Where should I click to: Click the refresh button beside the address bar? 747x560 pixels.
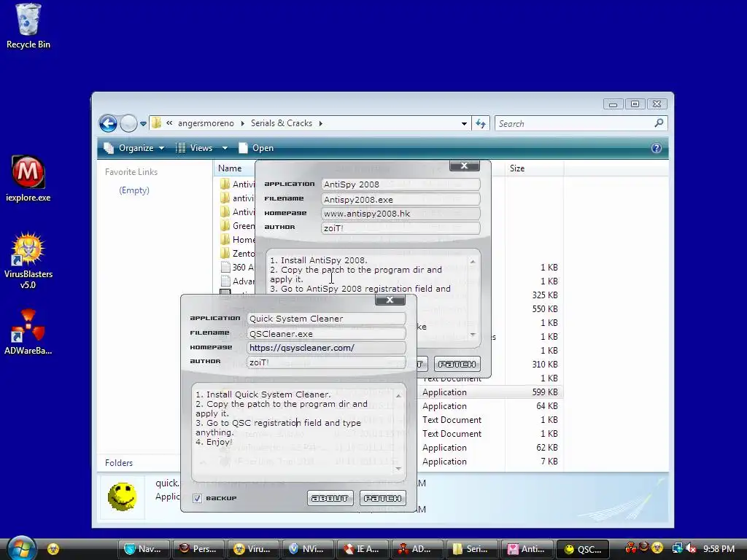[481, 124]
